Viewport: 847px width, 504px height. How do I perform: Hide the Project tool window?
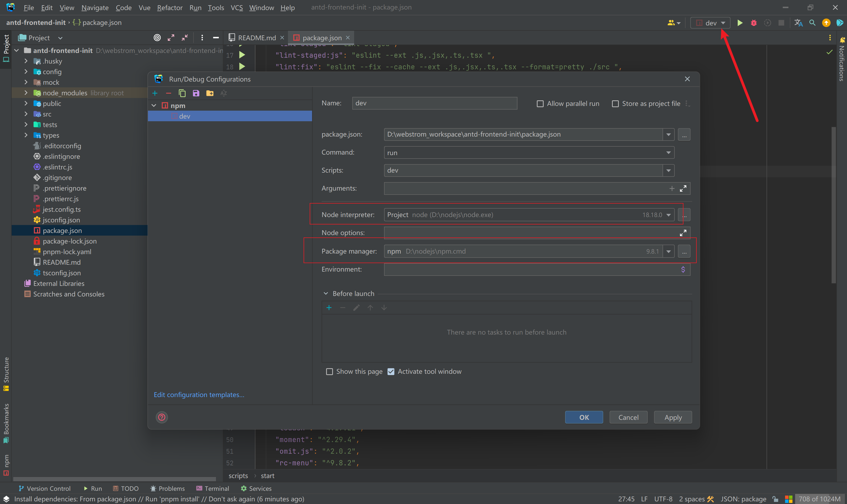coord(216,38)
